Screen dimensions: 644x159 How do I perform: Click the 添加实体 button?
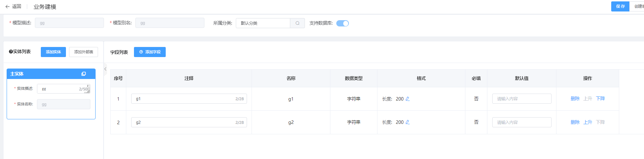53,52
